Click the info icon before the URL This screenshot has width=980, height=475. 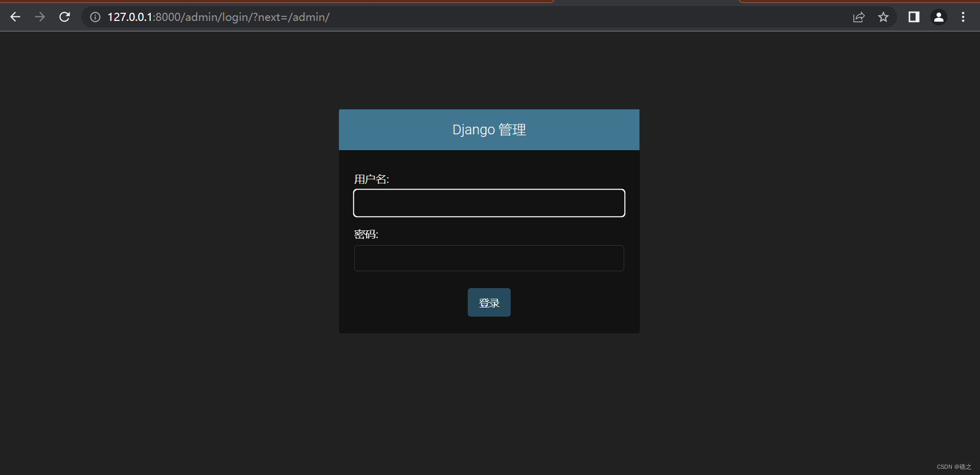tap(95, 17)
